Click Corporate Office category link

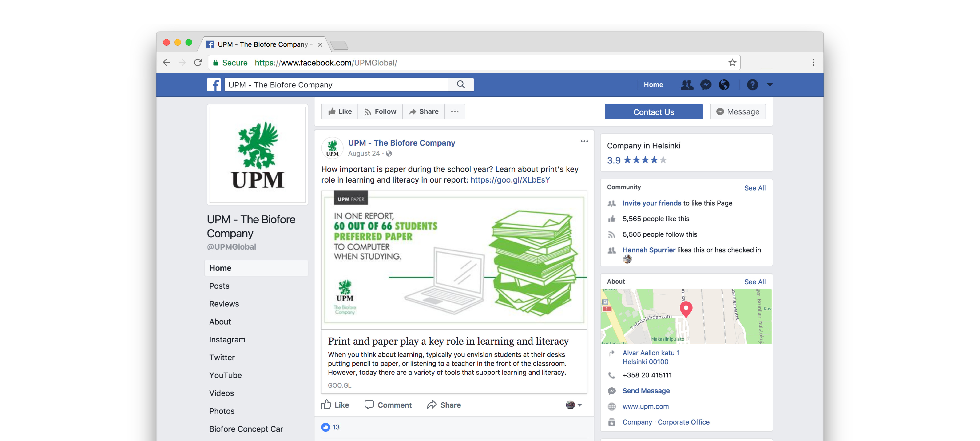[x=683, y=422]
